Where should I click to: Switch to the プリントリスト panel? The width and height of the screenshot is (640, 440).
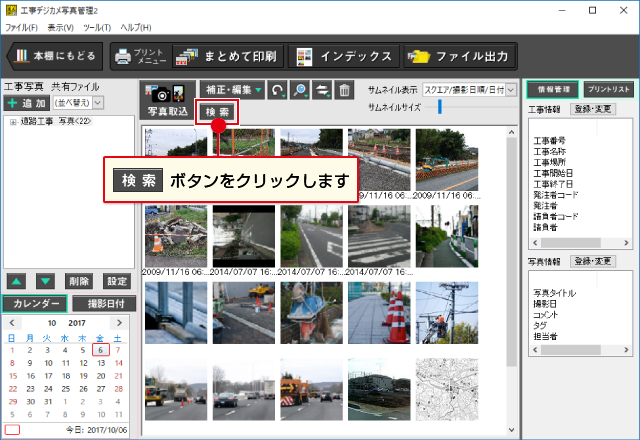click(x=607, y=89)
